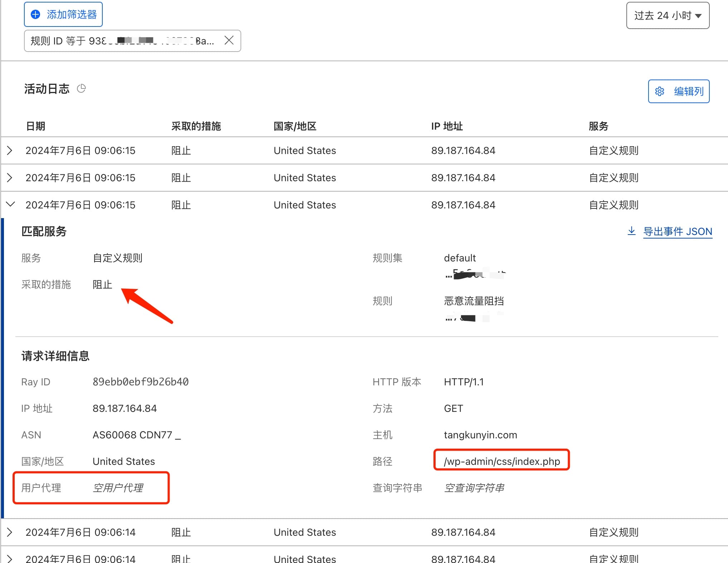The image size is (728, 563).
Task: Collapse the expanded 09:06:15 log entry
Action: 10,204
